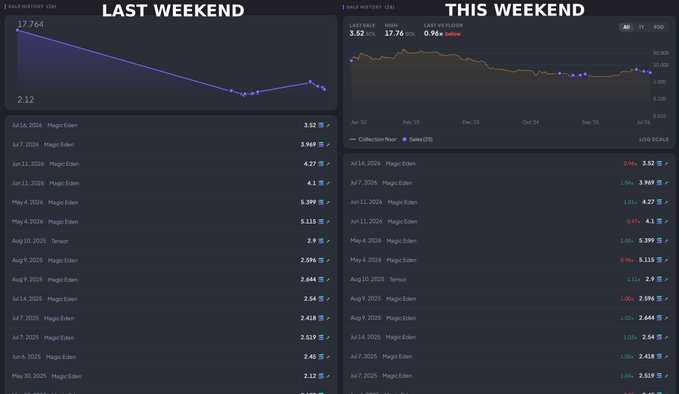Open the 2.9 Tensor sale arrow in Last Weekend list

click(328, 241)
